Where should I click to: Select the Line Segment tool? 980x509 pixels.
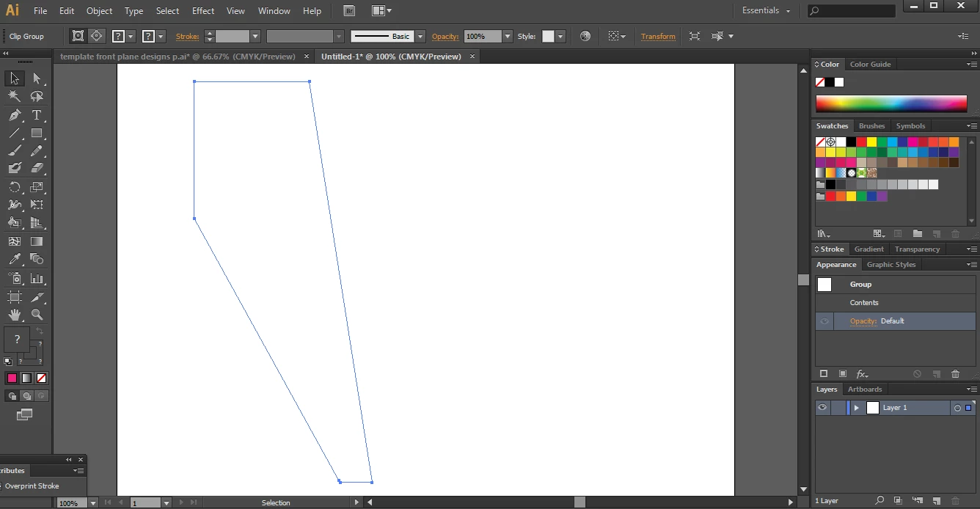click(x=15, y=133)
